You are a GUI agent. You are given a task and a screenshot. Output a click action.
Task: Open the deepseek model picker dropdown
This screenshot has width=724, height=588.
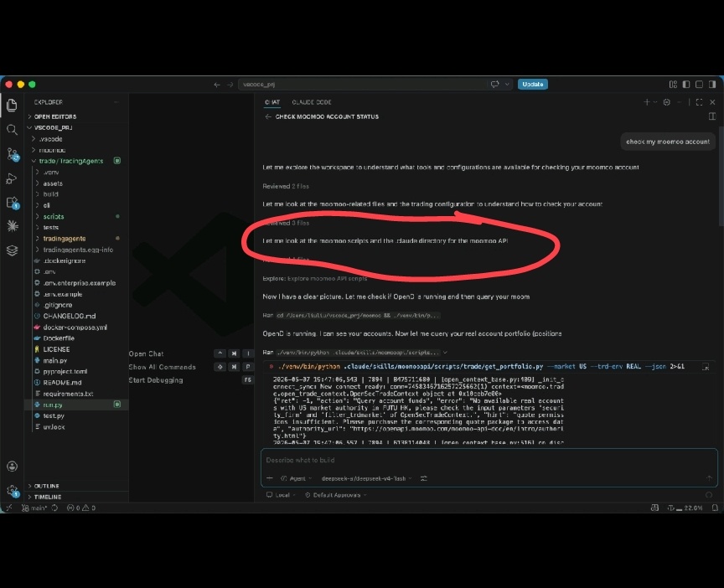(367, 478)
